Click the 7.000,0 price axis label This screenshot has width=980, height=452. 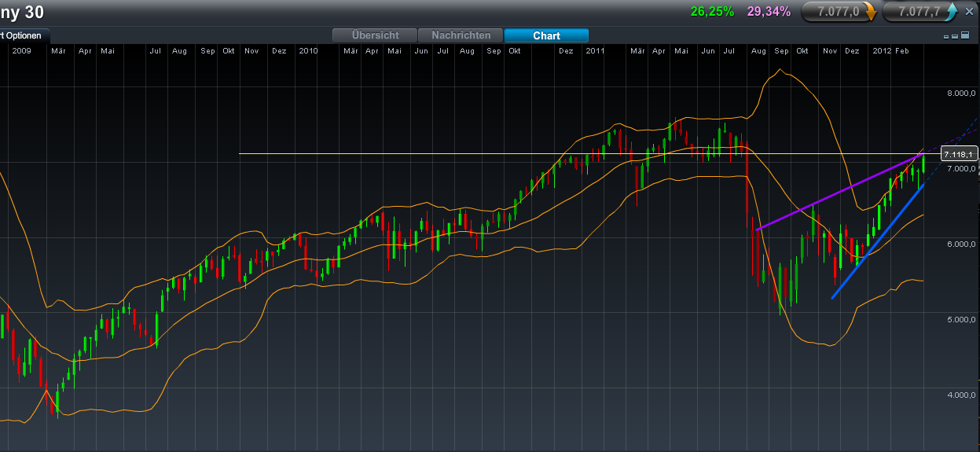pos(960,168)
